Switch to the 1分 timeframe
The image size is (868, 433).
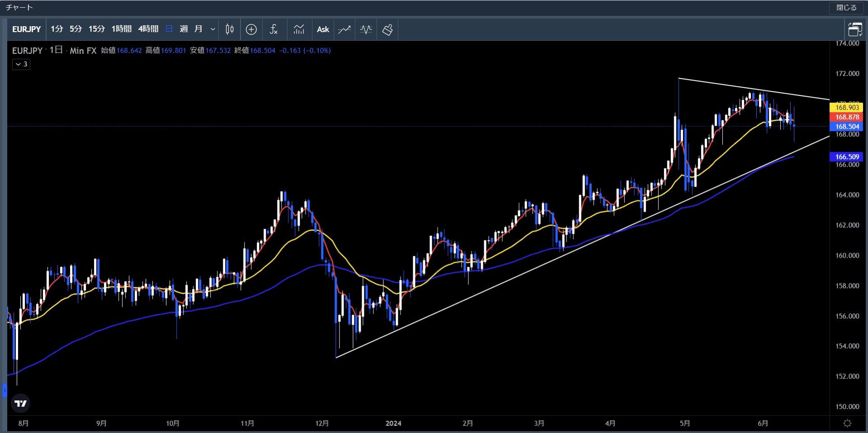57,29
